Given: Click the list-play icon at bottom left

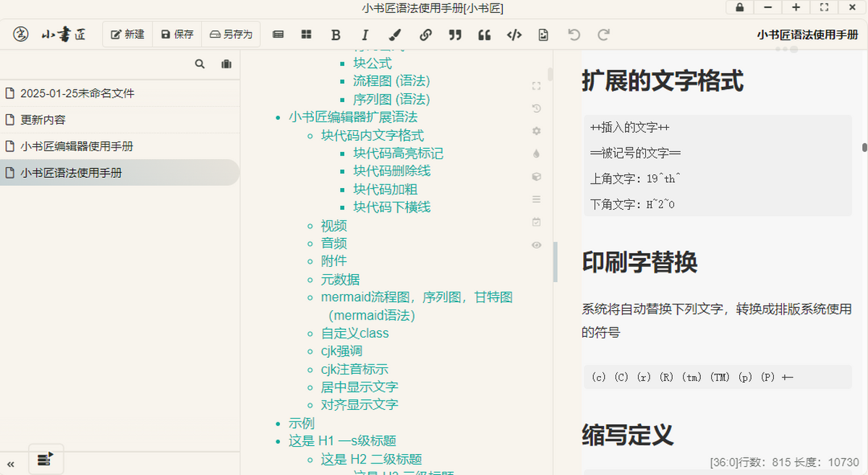Looking at the screenshot, I should pyautogui.click(x=46, y=458).
